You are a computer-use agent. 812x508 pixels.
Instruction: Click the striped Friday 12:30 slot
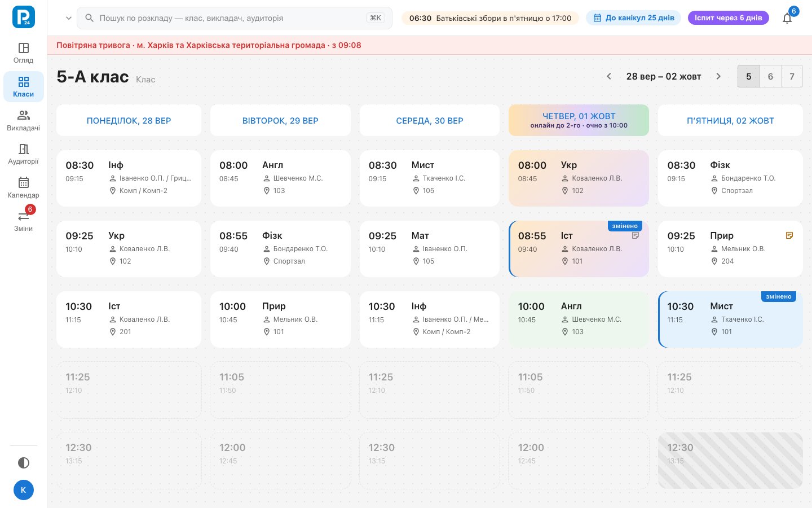click(730, 461)
